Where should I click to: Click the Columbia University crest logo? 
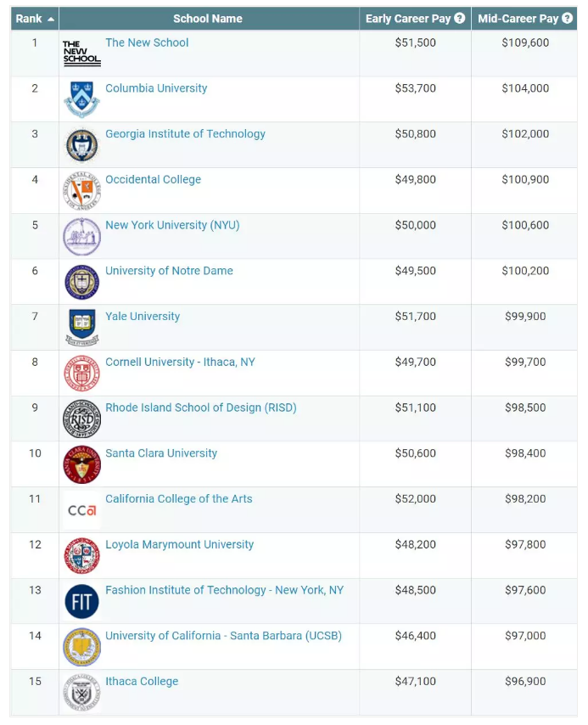coord(81,99)
